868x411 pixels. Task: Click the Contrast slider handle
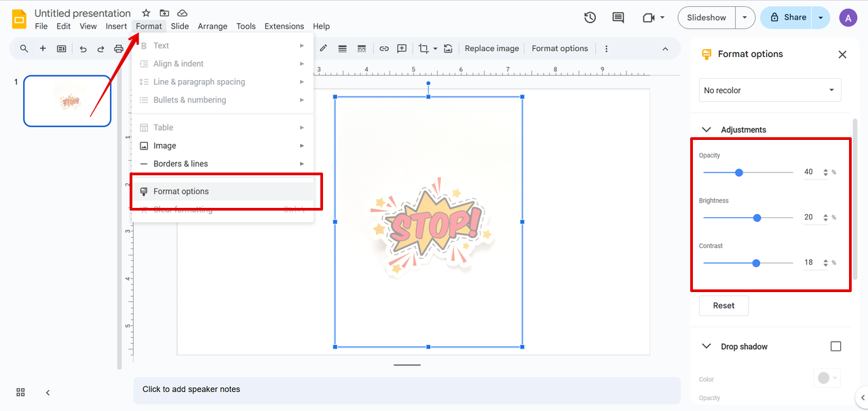pyautogui.click(x=756, y=263)
